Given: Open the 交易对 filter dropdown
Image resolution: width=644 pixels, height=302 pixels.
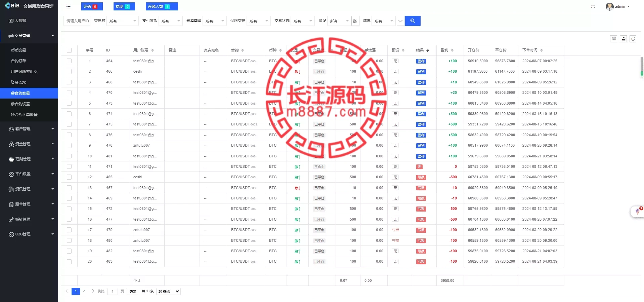Looking at the screenshot, I should coord(123,21).
